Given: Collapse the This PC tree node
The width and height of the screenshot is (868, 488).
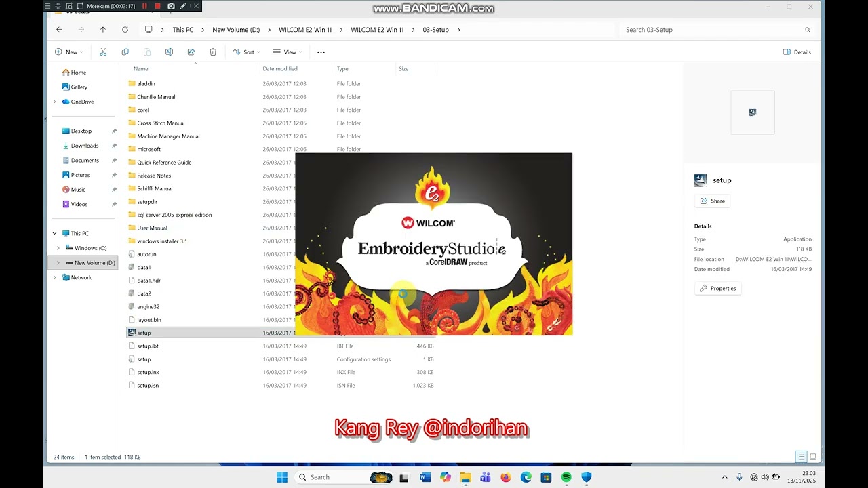Looking at the screenshot, I should click(x=54, y=233).
